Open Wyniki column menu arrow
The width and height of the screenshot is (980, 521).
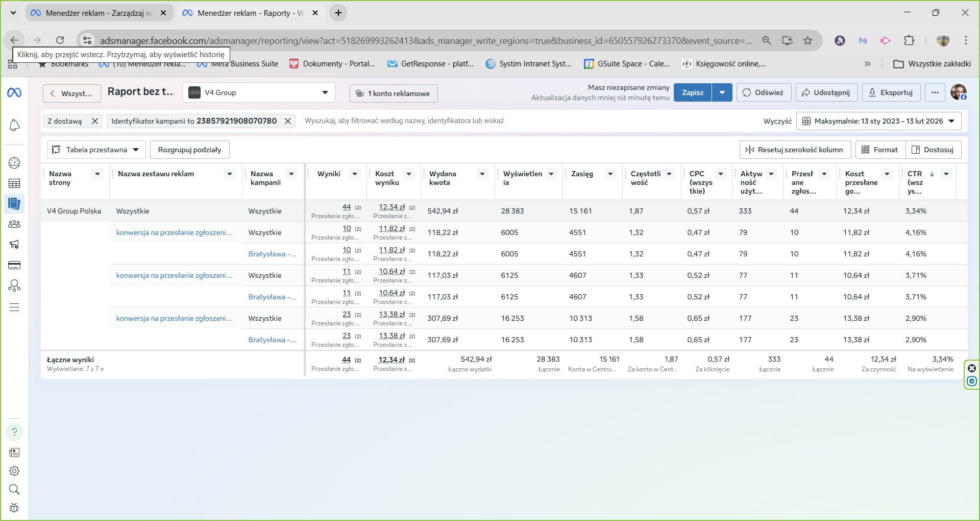355,174
